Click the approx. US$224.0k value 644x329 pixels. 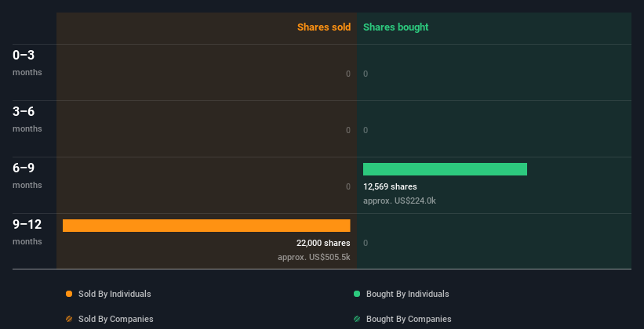[x=399, y=201]
